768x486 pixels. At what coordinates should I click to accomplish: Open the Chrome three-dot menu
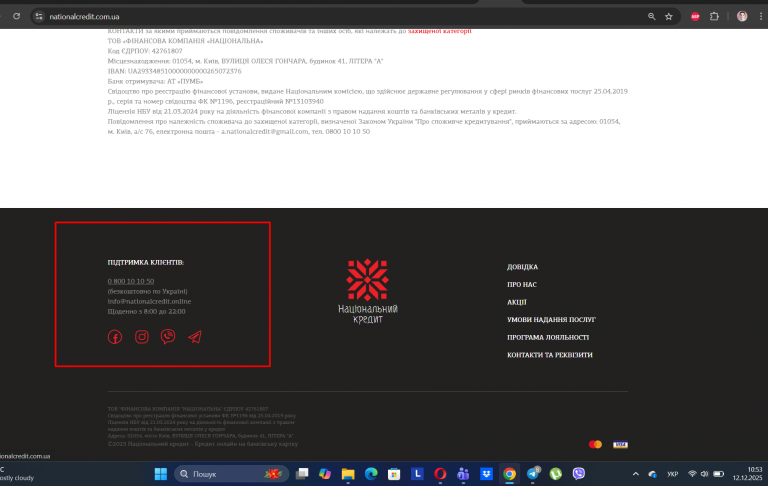tap(761, 17)
